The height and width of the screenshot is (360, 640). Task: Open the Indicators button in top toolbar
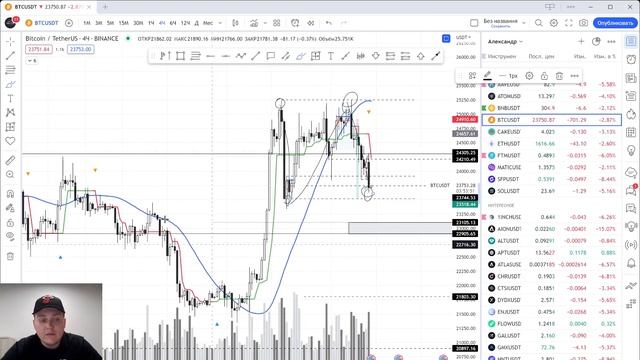(254, 23)
